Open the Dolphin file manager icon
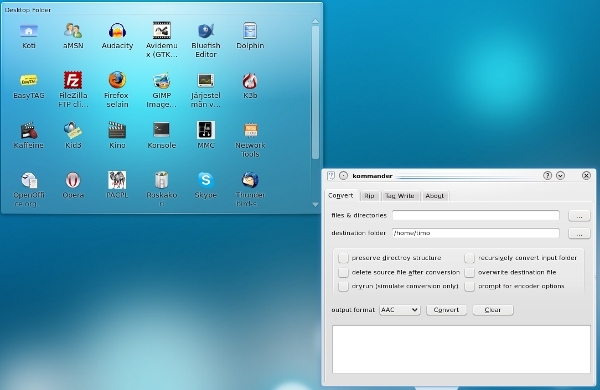Viewport: 600px width, 390px height. 250,31
